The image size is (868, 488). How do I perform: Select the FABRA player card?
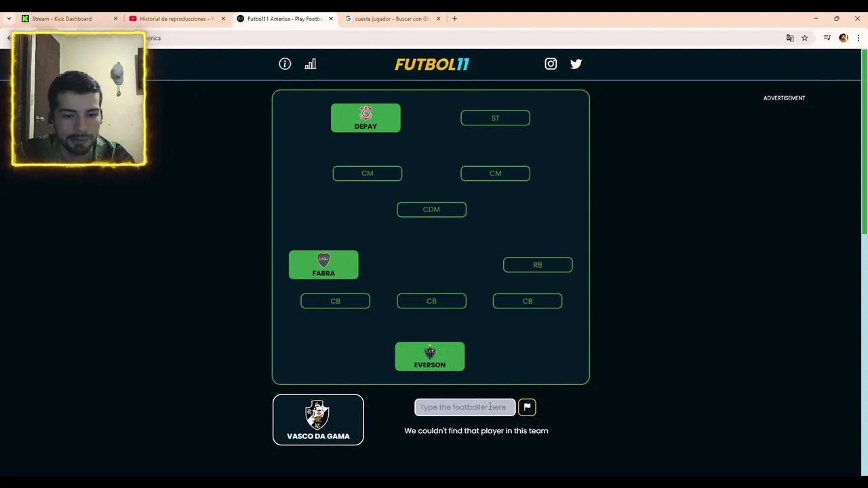tap(323, 264)
